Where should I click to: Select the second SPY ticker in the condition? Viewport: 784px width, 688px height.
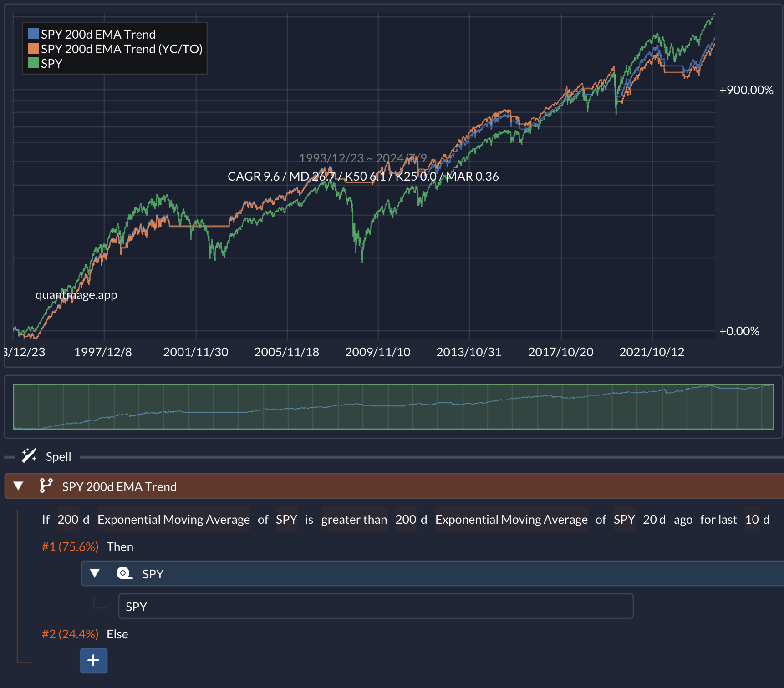[624, 519]
